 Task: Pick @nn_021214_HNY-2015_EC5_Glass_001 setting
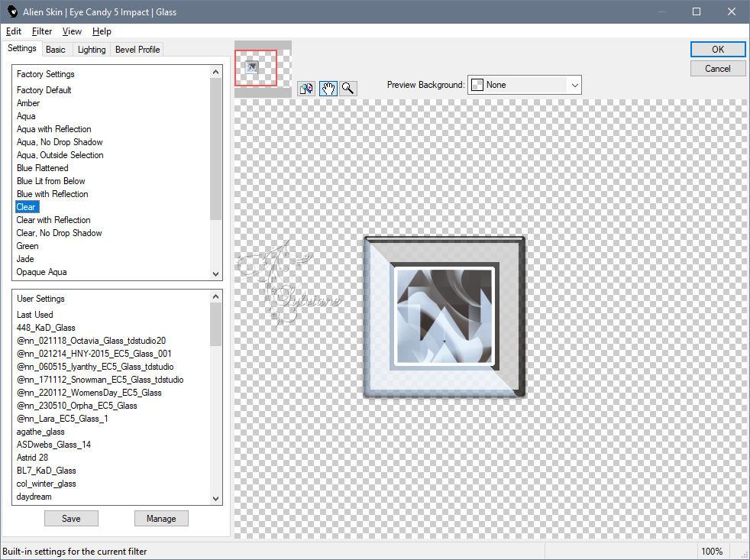[x=94, y=353]
